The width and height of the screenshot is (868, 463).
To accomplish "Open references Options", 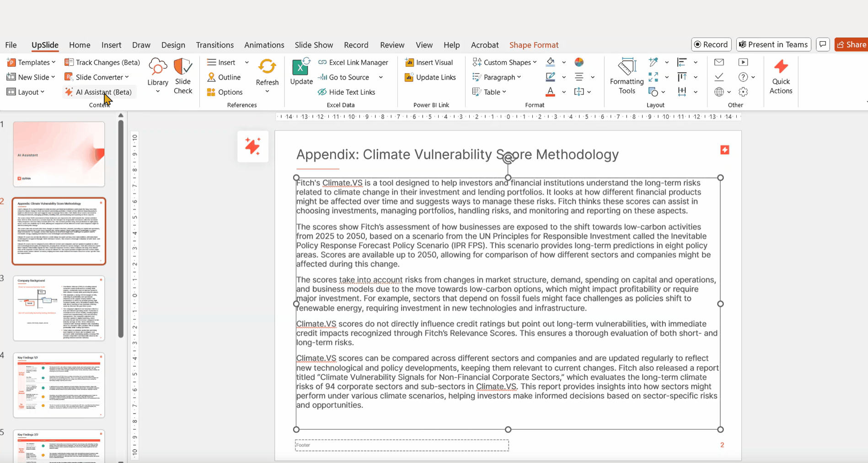I will coord(225,92).
